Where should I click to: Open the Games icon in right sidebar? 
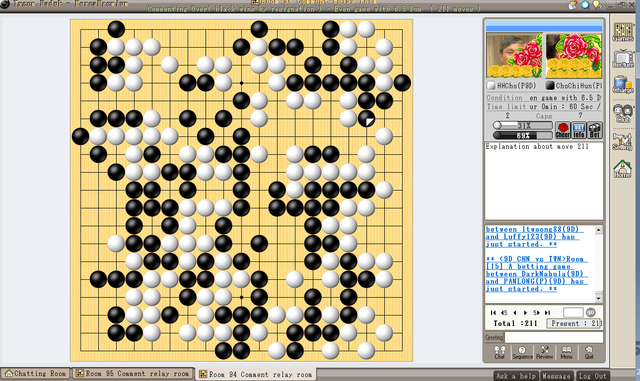point(623,31)
